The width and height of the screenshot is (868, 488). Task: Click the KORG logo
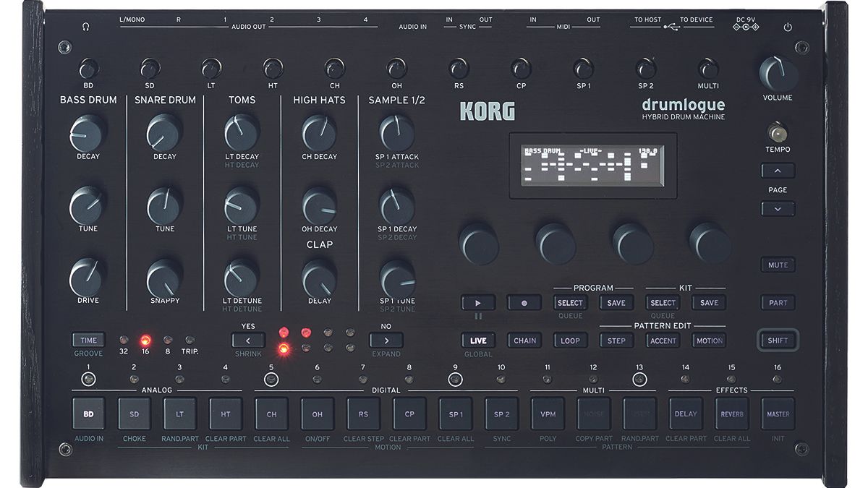tap(488, 111)
